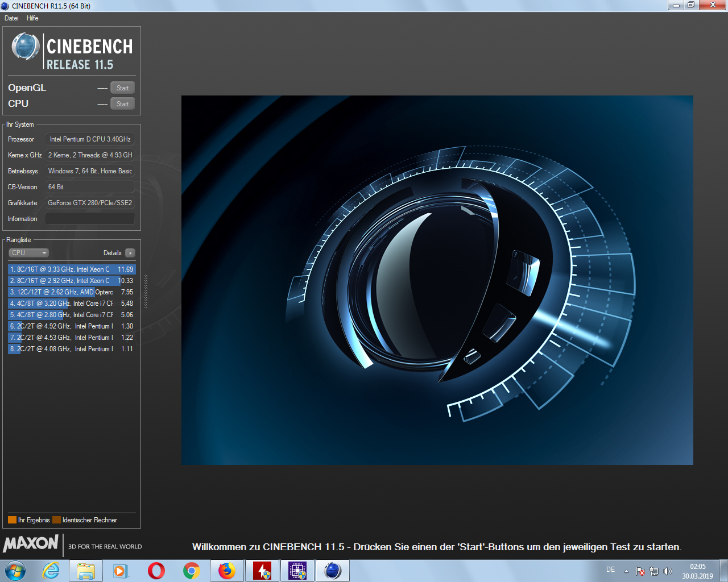Open the Hilfe menu
The height and width of the screenshot is (582, 728).
32,18
